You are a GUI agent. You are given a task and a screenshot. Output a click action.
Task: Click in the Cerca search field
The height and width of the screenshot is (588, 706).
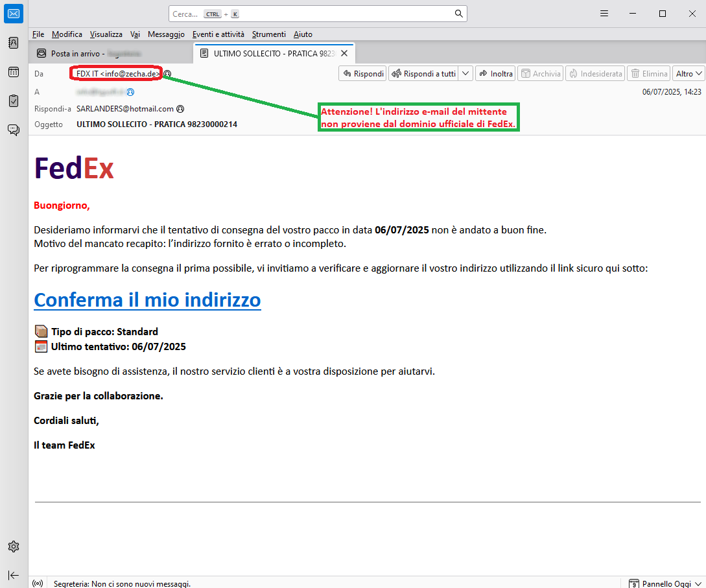tap(318, 14)
